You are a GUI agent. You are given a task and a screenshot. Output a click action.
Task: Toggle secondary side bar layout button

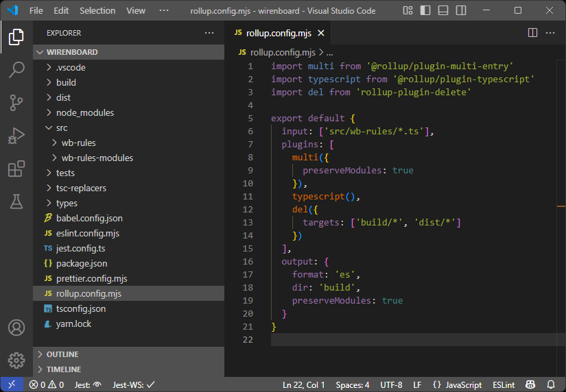coord(460,11)
